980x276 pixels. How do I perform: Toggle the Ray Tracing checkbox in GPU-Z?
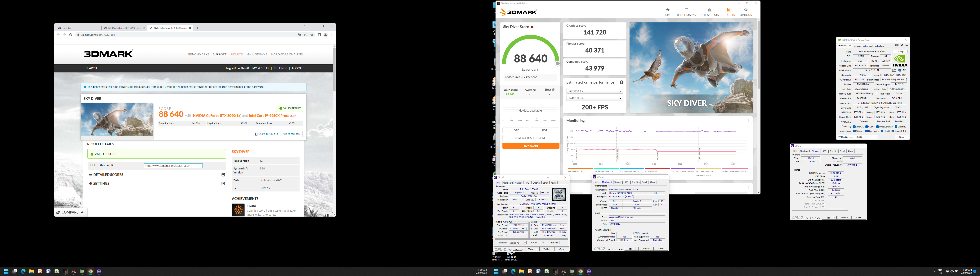867,131
